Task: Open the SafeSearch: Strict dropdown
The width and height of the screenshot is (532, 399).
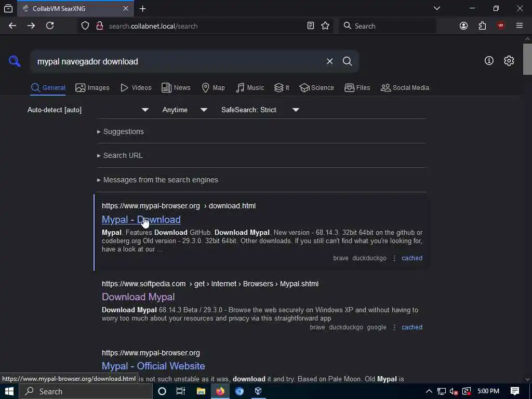Action: [x=260, y=110]
